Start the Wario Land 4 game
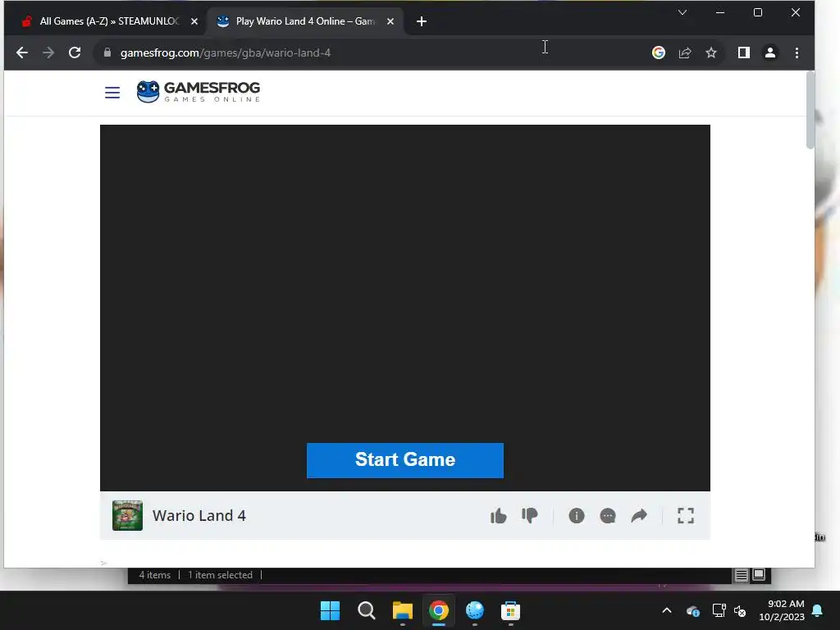 [405, 460]
